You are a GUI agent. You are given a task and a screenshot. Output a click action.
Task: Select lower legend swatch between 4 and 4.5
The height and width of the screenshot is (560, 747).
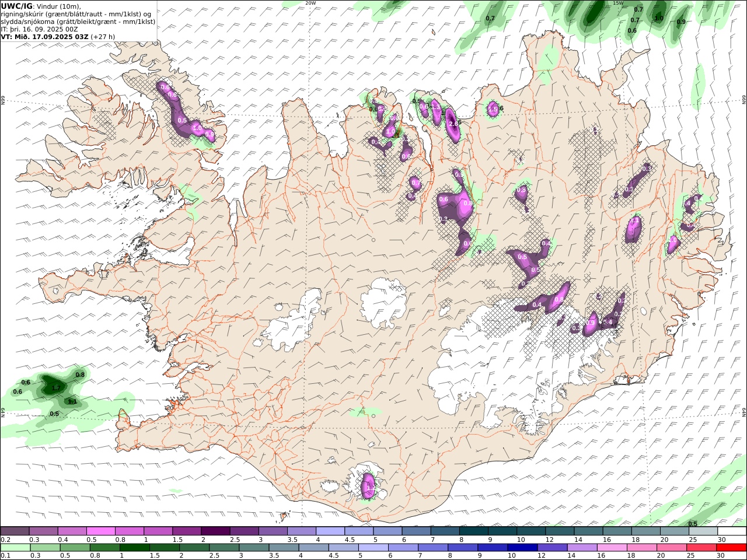tap(314, 548)
